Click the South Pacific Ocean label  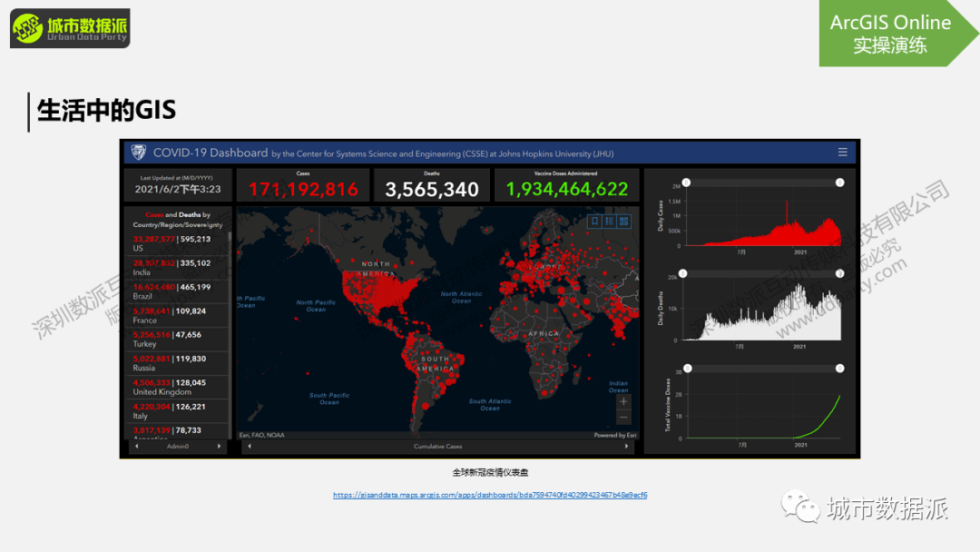329,399
